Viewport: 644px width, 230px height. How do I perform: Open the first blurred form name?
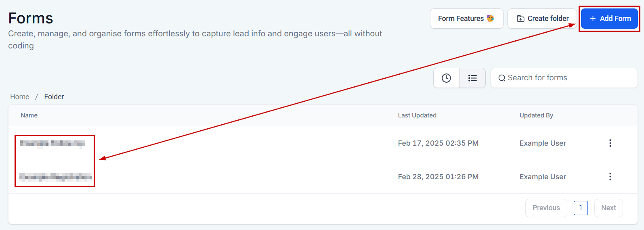tap(52, 143)
